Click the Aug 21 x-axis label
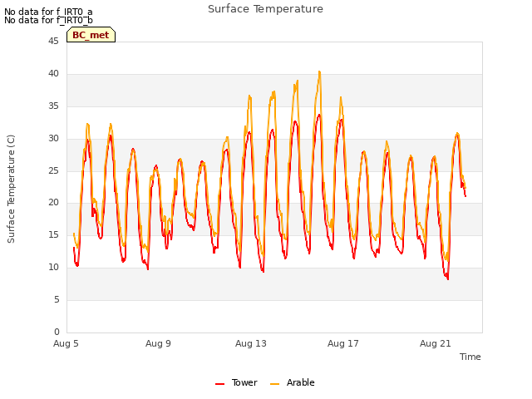The image size is (532, 399). click(436, 343)
